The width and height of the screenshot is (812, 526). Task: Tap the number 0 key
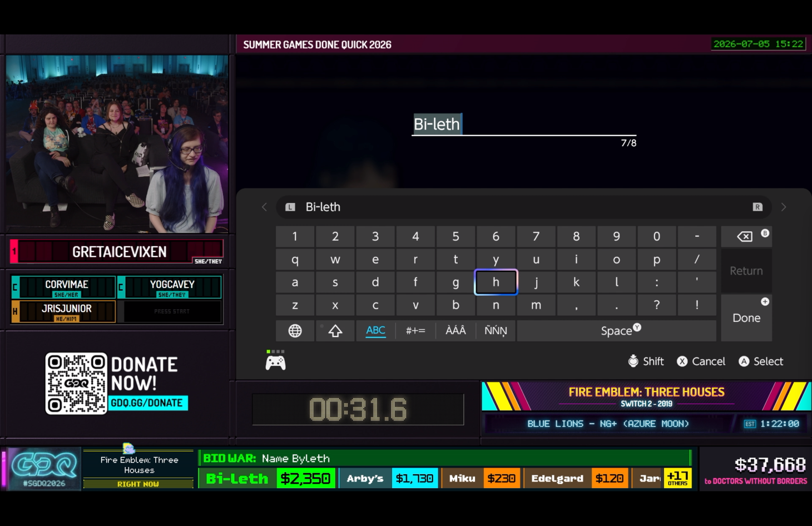click(x=657, y=236)
